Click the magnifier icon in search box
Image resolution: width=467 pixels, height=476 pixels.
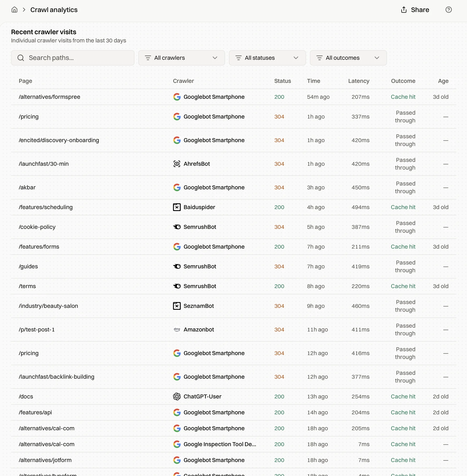pos(21,58)
